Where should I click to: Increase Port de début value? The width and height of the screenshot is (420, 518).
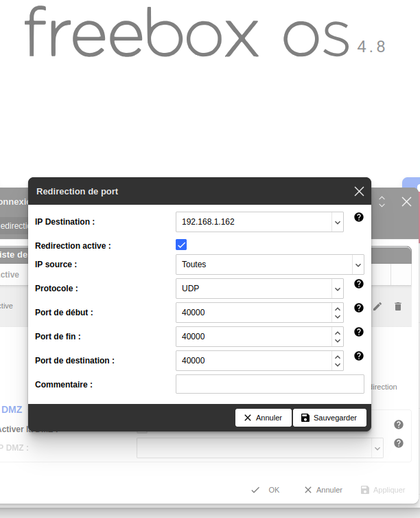338,309
